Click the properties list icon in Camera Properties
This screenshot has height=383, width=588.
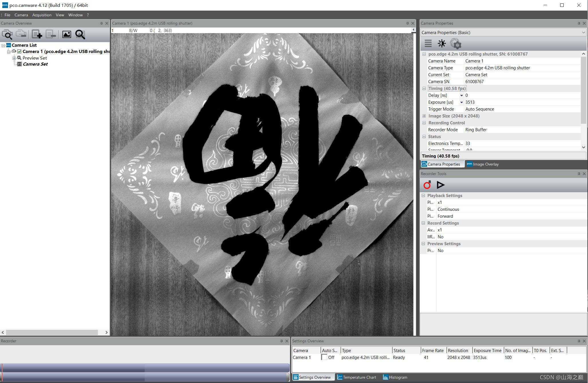pos(428,43)
